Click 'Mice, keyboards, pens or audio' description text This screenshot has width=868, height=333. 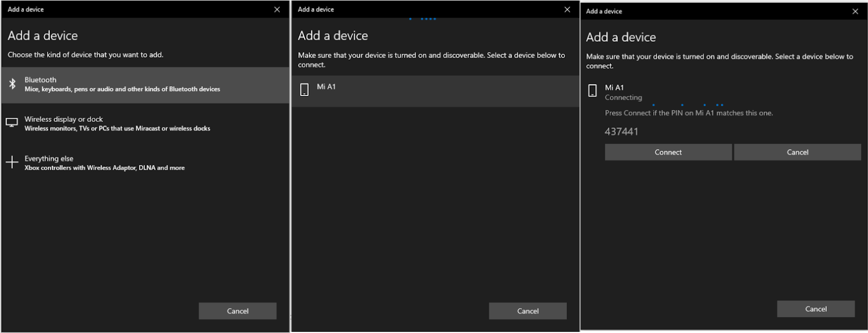(122, 89)
